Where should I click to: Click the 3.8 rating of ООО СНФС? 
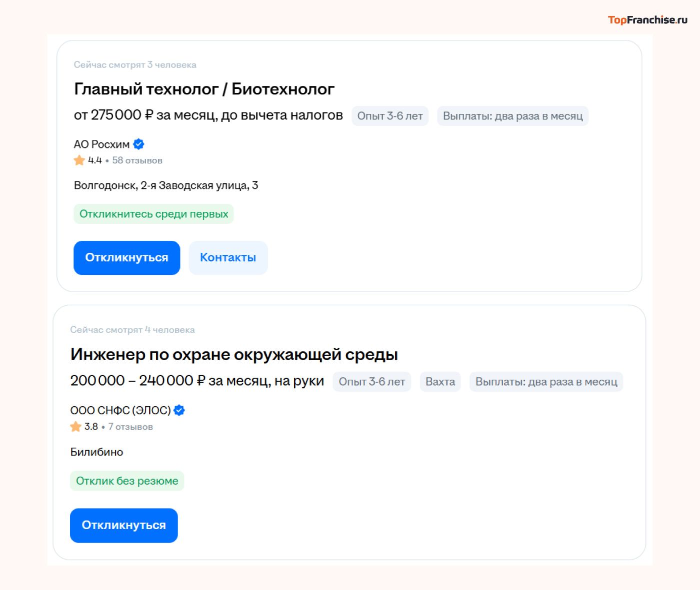[90, 426]
